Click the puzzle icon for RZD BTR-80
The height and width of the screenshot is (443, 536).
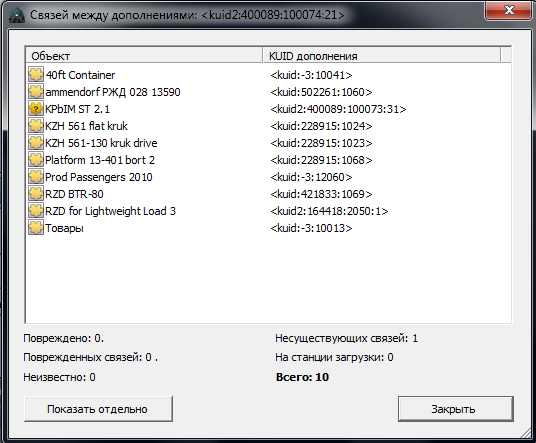(36, 194)
